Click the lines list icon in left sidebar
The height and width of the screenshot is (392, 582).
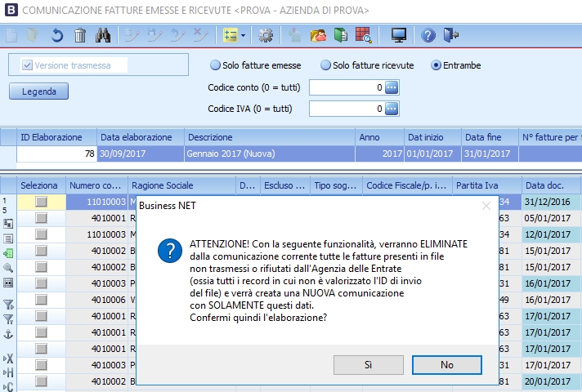[8, 238]
